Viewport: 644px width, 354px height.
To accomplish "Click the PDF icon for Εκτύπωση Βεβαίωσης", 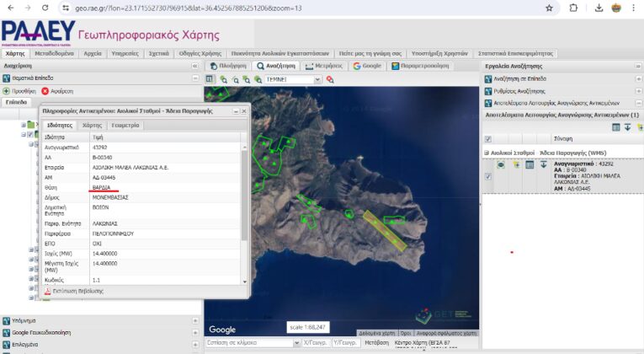I will 48,291.
